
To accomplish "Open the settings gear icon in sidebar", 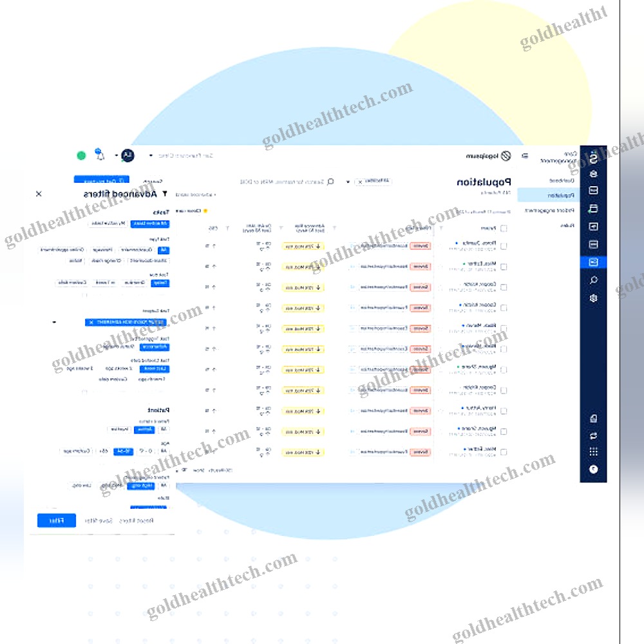I will click(x=593, y=298).
